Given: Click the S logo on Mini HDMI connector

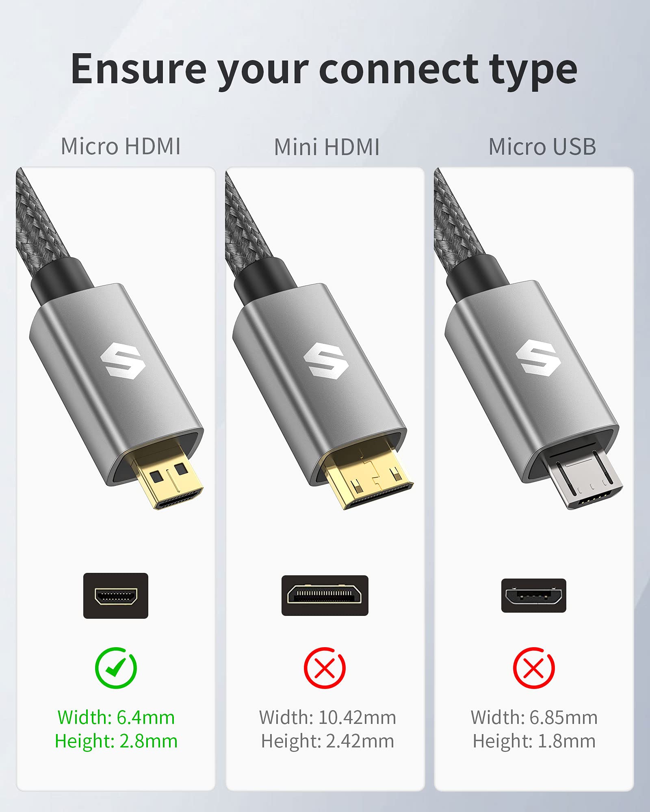Looking at the screenshot, I should pyautogui.click(x=326, y=361).
